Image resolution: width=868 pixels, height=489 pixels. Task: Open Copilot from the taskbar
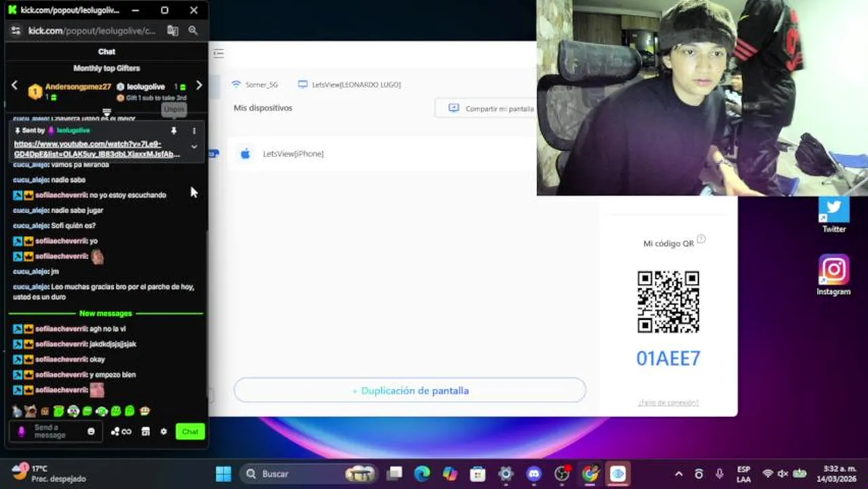click(450, 473)
